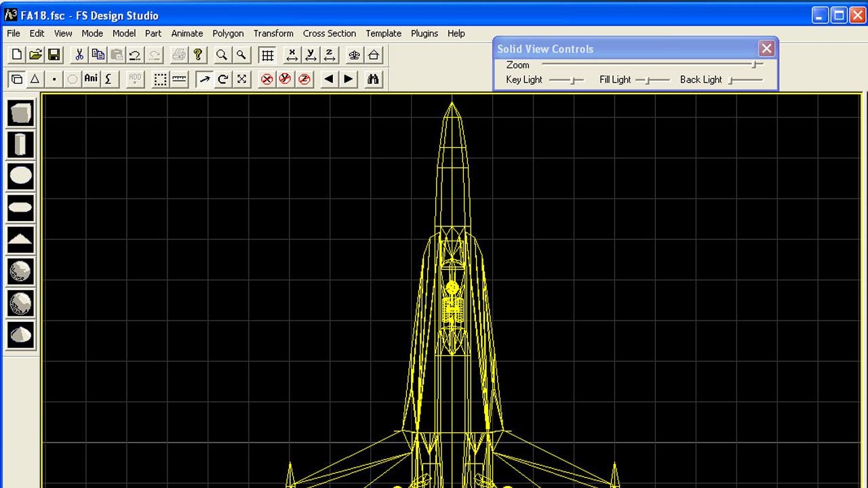Add the round ellipse primitive from sidebar
Image resolution: width=868 pixels, height=488 pixels.
click(20, 176)
